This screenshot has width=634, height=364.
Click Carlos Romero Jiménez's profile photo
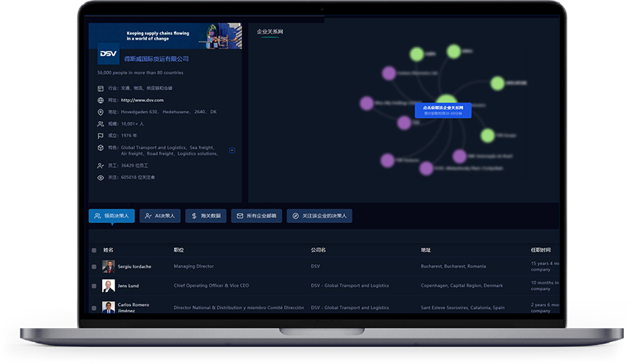[109, 307]
